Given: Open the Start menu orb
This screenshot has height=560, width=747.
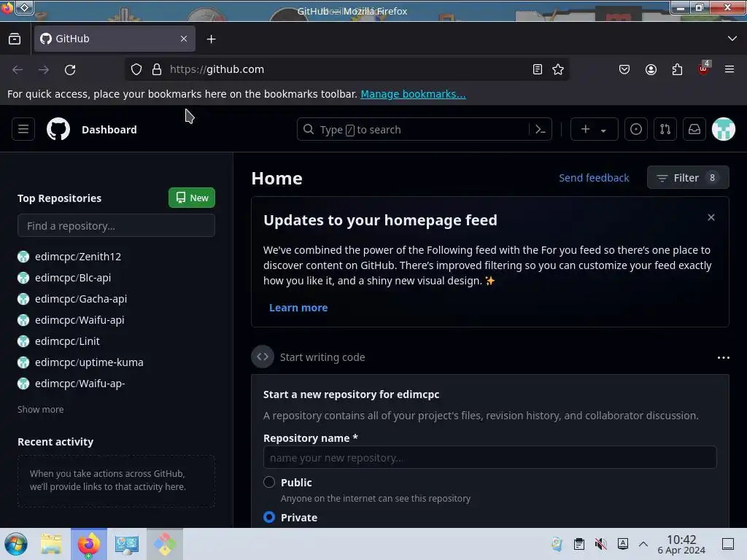Looking at the screenshot, I should click(16, 544).
